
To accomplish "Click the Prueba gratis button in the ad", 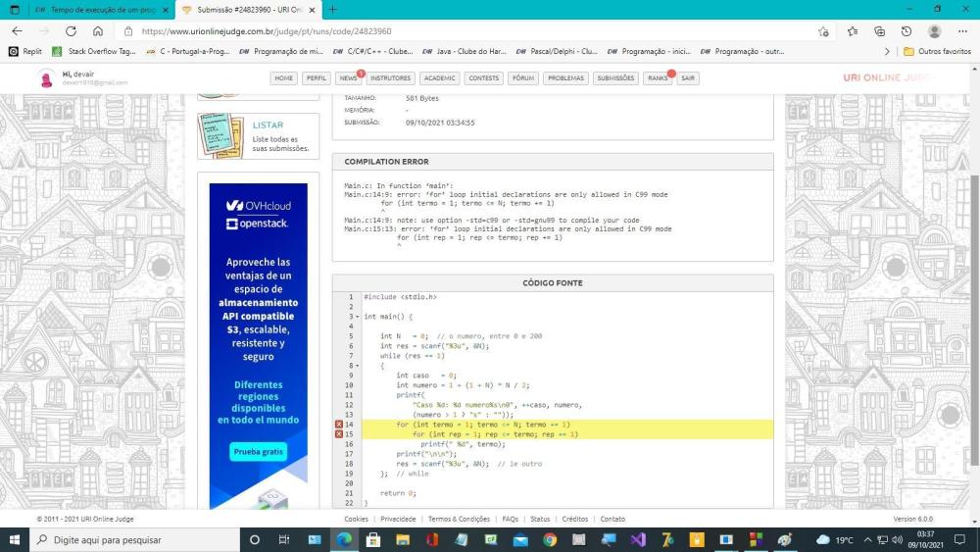I will tap(259, 452).
